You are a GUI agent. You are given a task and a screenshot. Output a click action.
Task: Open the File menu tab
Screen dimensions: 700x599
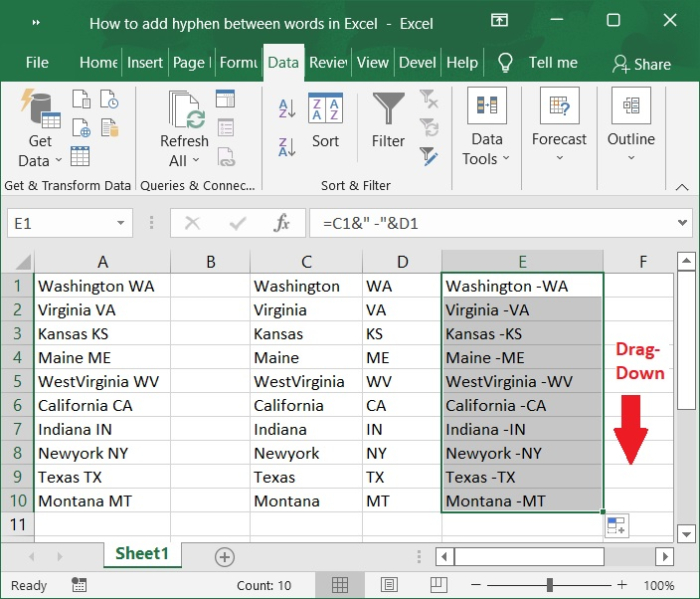click(x=37, y=63)
